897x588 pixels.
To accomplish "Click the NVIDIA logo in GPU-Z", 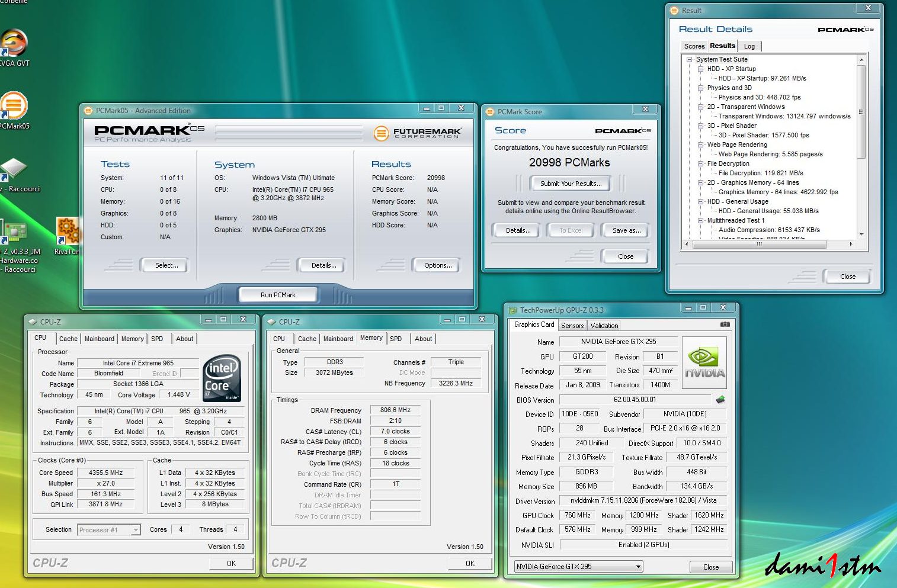I will click(x=704, y=362).
